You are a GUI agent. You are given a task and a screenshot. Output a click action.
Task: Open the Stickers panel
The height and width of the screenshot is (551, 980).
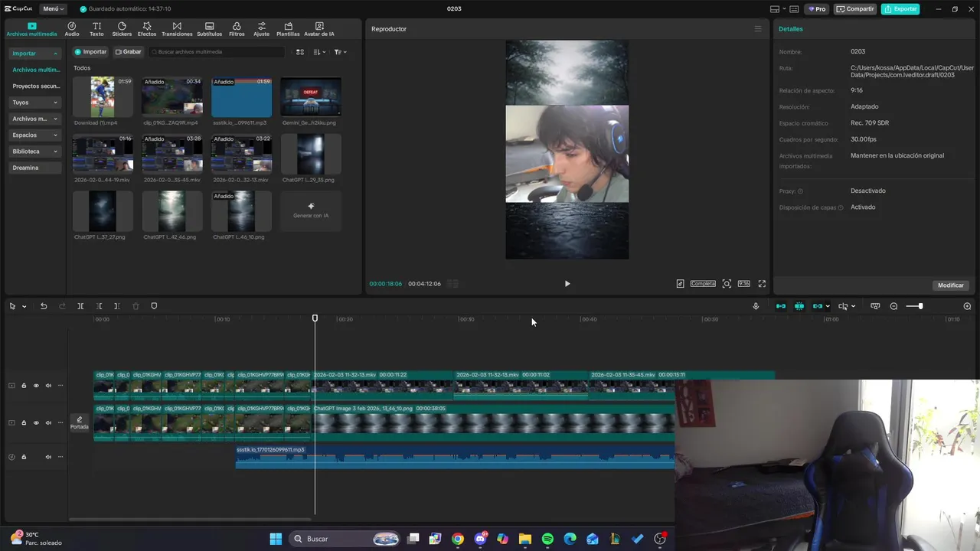[122, 29]
